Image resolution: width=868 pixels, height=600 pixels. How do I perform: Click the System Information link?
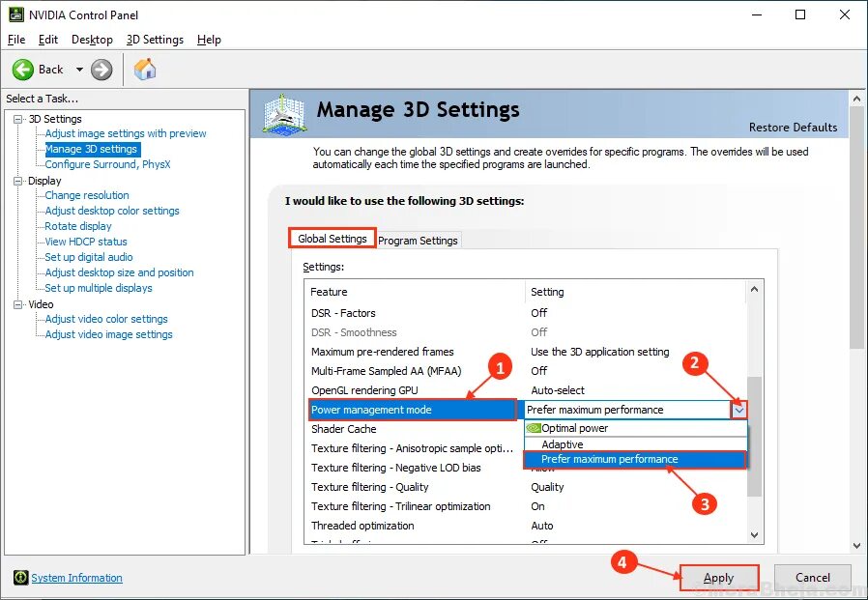point(76,578)
